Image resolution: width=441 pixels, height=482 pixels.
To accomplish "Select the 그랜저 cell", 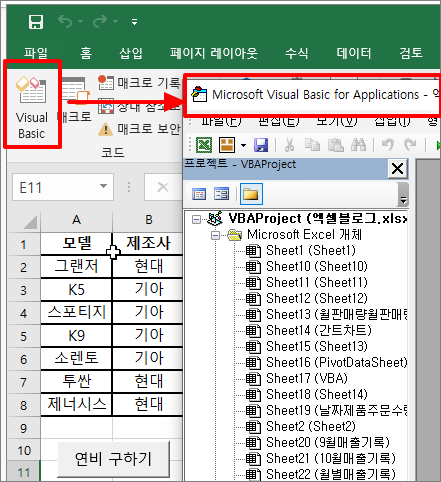I will [76, 267].
